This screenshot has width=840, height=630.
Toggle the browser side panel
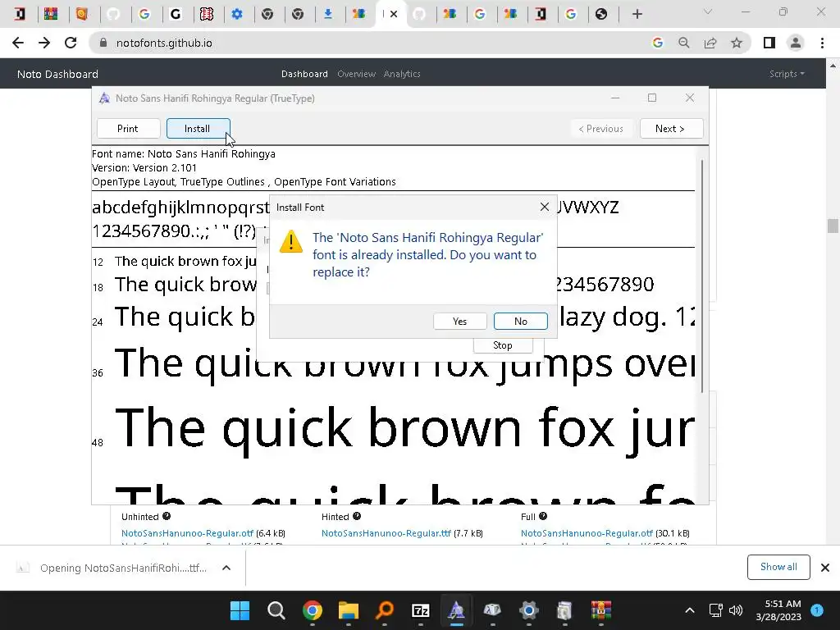pos(769,43)
